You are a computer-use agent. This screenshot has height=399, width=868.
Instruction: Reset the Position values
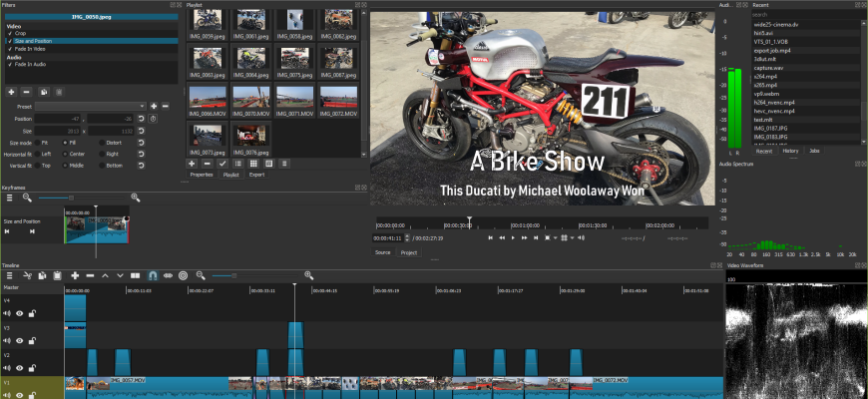pos(141,119)
